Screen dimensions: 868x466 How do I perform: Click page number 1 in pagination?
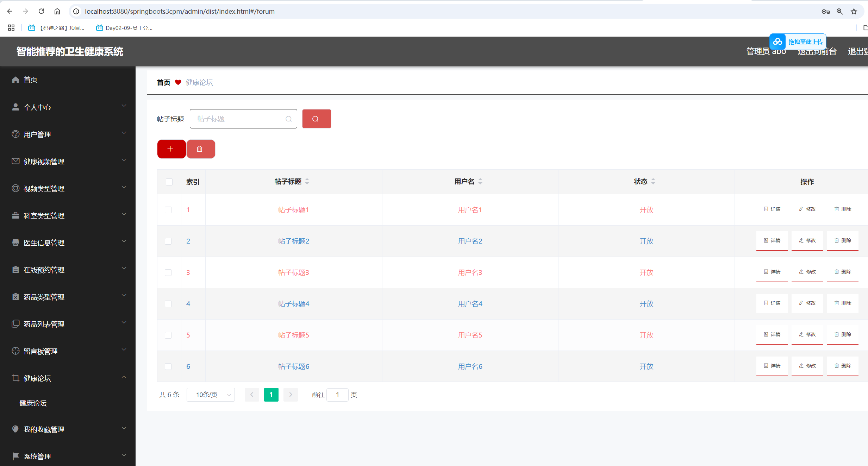(x=271, y=395)
